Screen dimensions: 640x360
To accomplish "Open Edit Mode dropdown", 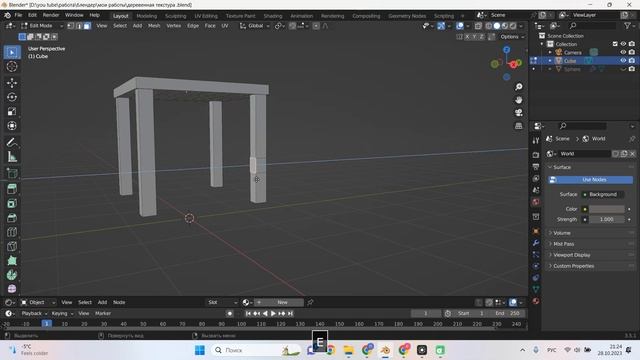I will click(42, 26).
